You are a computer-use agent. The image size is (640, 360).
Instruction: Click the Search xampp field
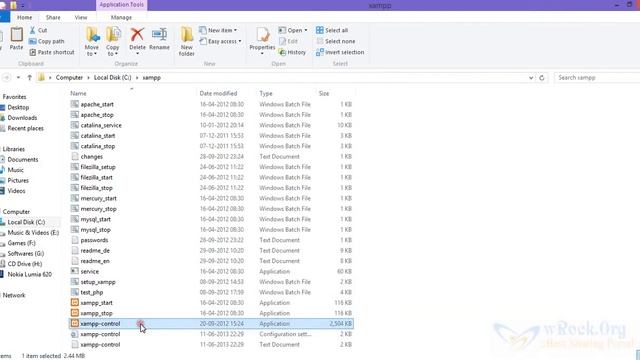coord(597,78)
